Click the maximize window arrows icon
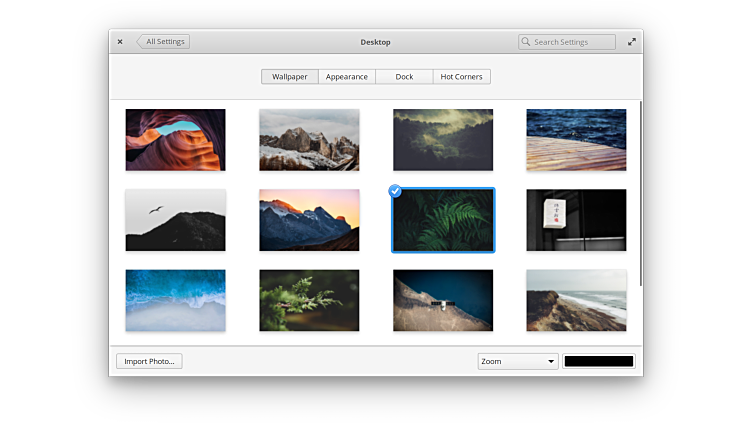 631,42
